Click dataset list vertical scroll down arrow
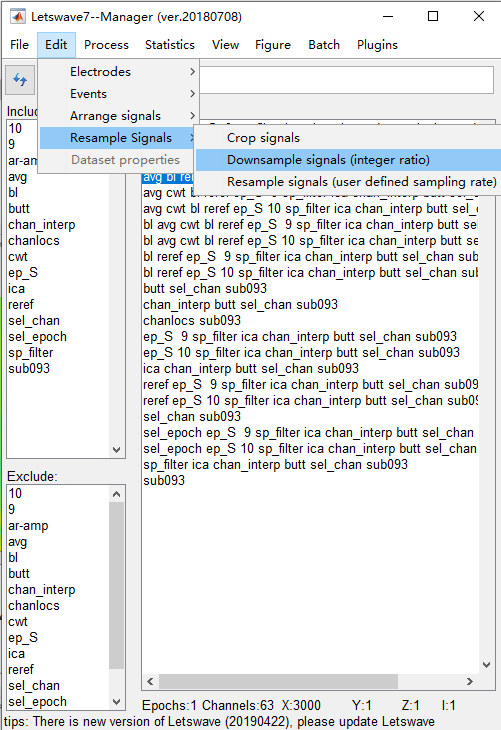Screen dimensions: 501x730 point(487,665)
